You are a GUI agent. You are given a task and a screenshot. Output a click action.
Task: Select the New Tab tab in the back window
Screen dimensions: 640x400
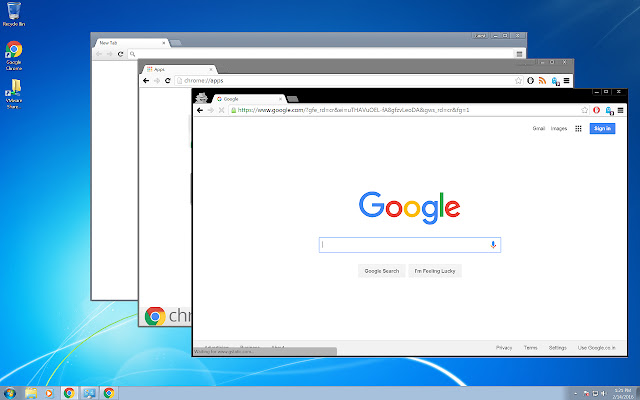pos(132,42)
